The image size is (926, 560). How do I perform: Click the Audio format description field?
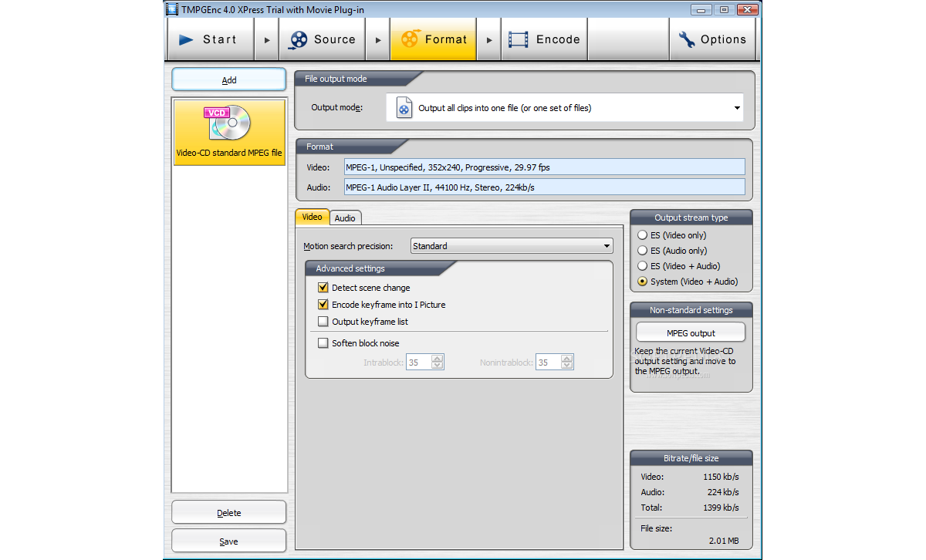tap(545, 187)
